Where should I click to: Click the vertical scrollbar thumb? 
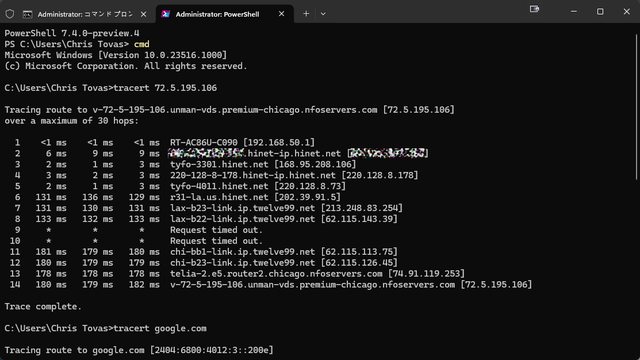coord(637,106)
